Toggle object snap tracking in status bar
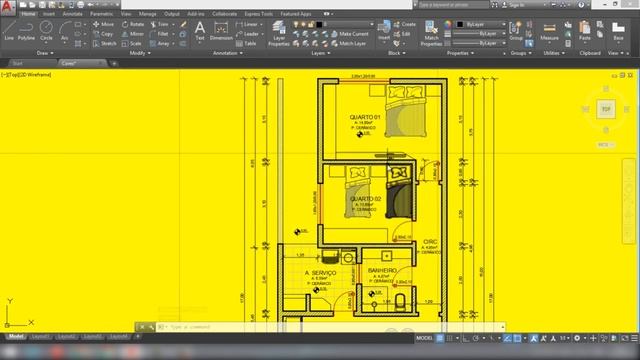 [507, 338]
